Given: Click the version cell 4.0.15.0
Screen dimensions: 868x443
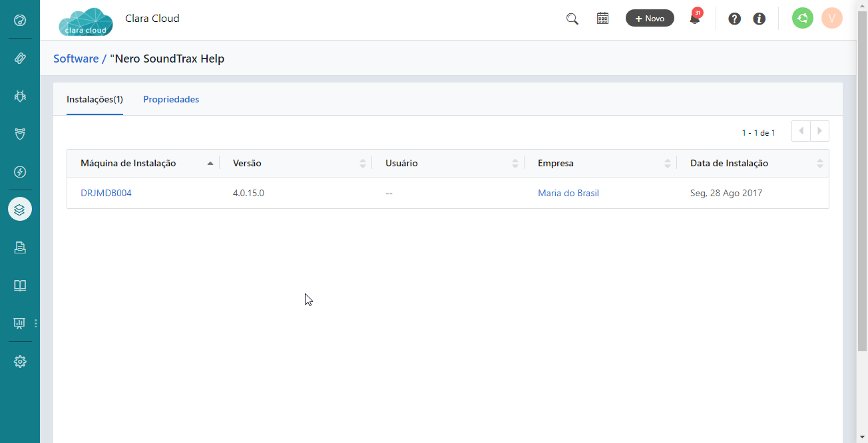Looking at the screenshot, I should (x=248, y=193).
